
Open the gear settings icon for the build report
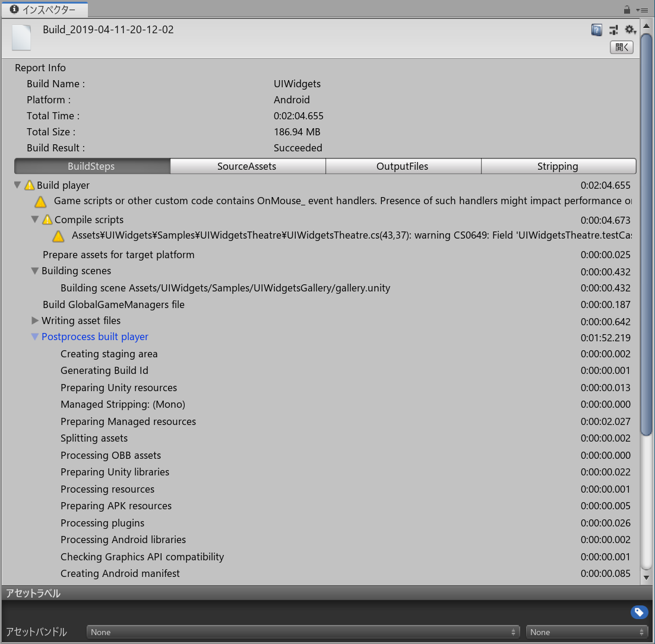point(630,29)
